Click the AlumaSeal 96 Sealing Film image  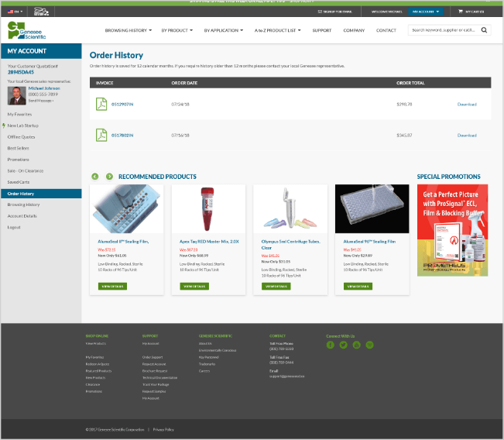tap(372, 208)
